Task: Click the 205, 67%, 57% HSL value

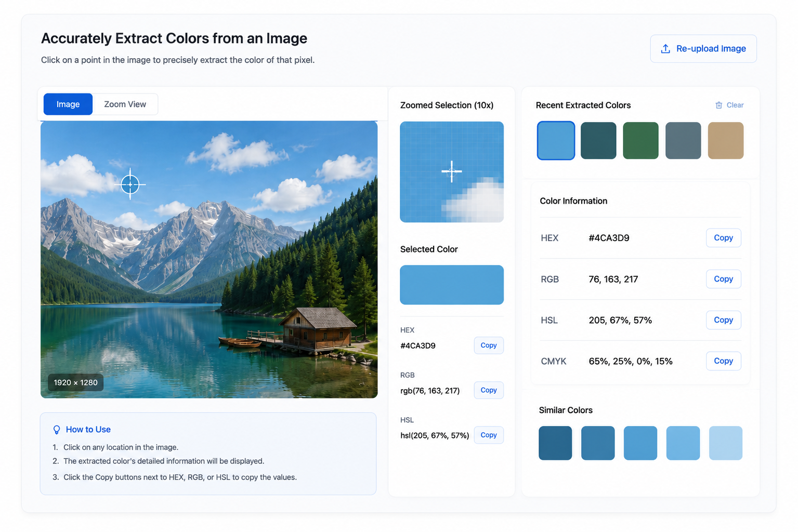Action: coord(620,320)
